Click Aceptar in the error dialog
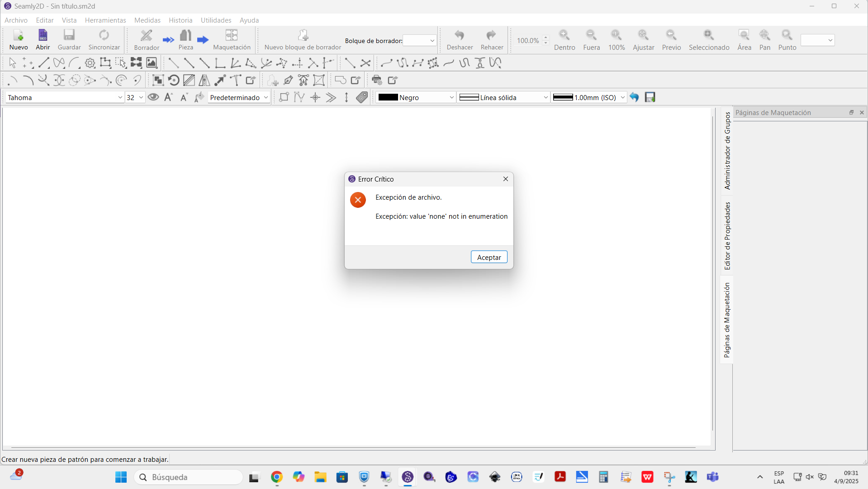The width and height of the screenshot is (868, 489). 489,257
